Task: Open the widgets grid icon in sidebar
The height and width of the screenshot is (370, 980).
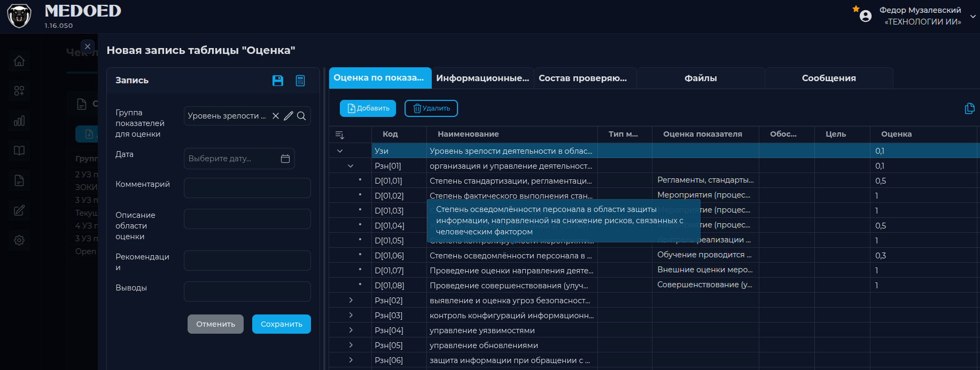Action: click(19, 91)
